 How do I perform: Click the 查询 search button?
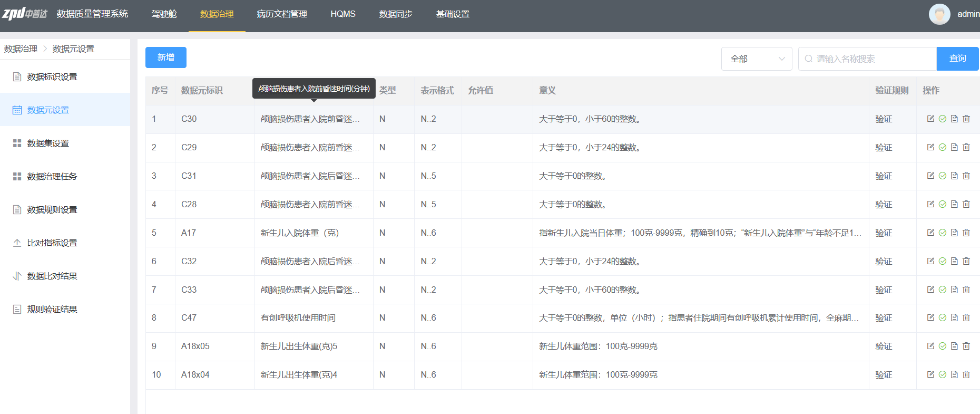[957, 59]
